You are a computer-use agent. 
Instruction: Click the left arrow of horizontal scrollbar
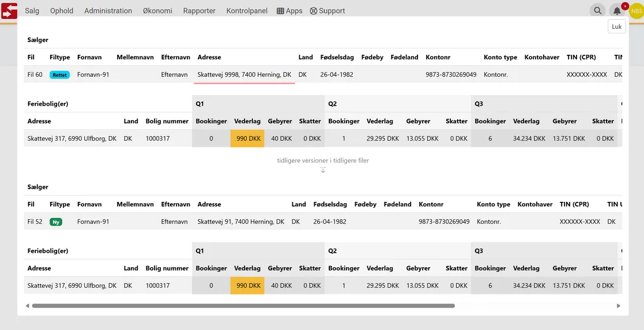click(x=28, y=306)
